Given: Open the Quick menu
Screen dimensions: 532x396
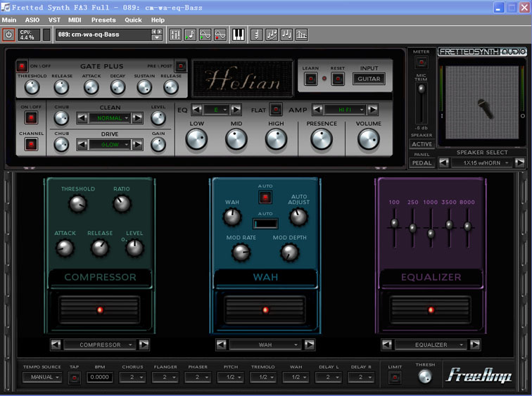Looking at the screenshot, I should click(x=133, y=20).
